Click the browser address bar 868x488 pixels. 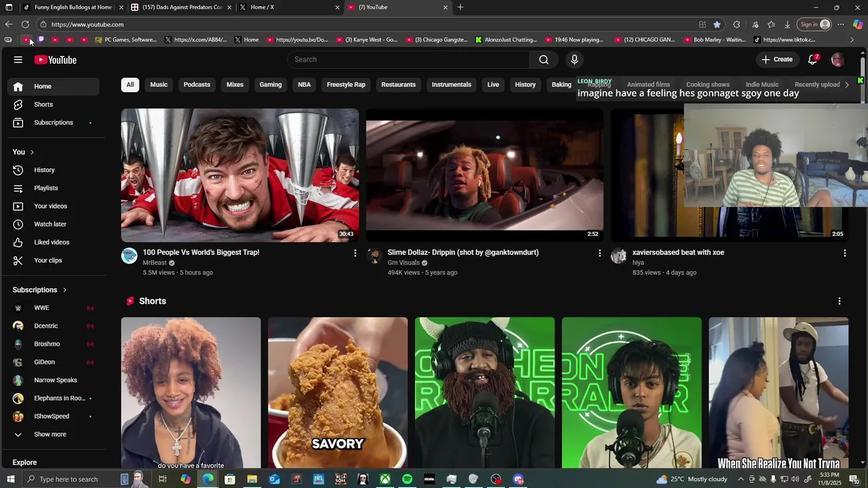[366, 24]
